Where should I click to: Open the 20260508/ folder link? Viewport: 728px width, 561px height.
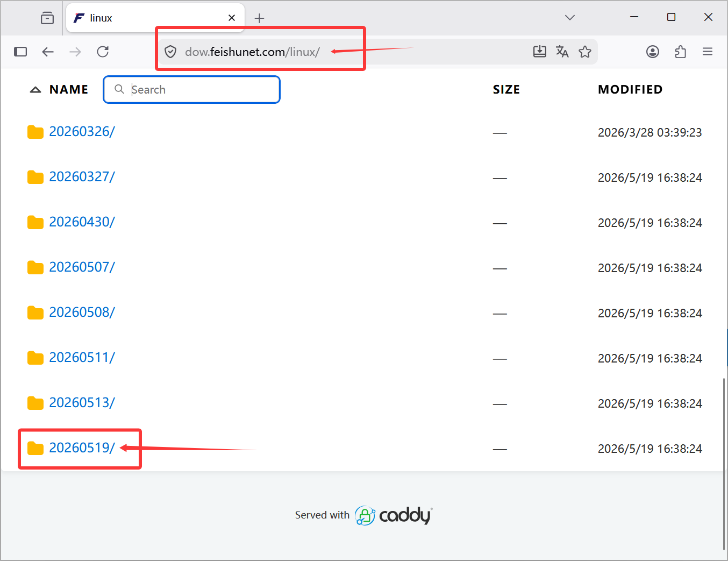click(82, 313)
